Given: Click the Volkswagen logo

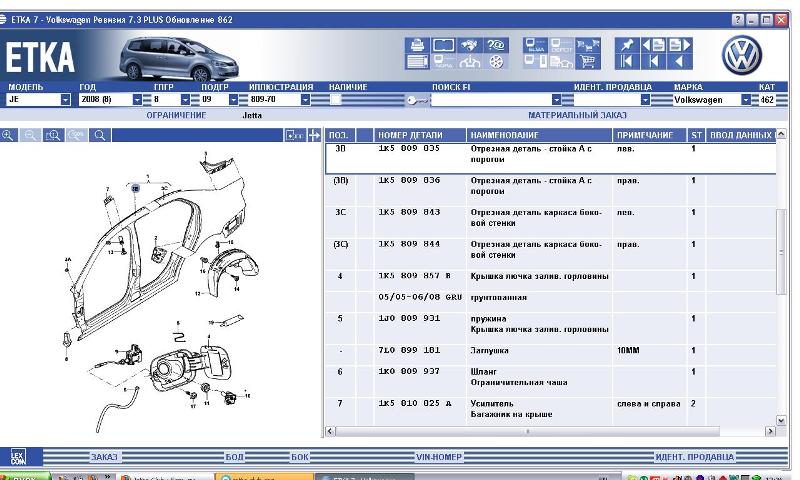Looking at the screenshot, I should [x=742, y=55].
